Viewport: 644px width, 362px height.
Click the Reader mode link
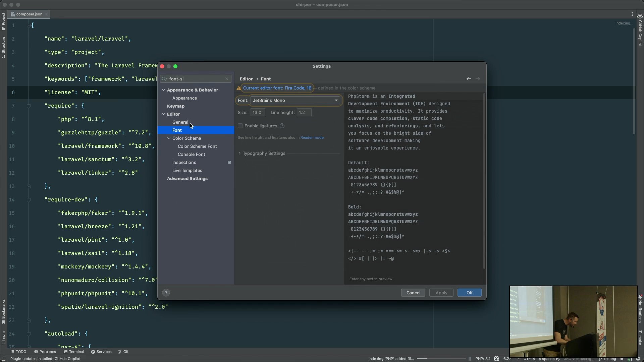(x=312, y=137)
